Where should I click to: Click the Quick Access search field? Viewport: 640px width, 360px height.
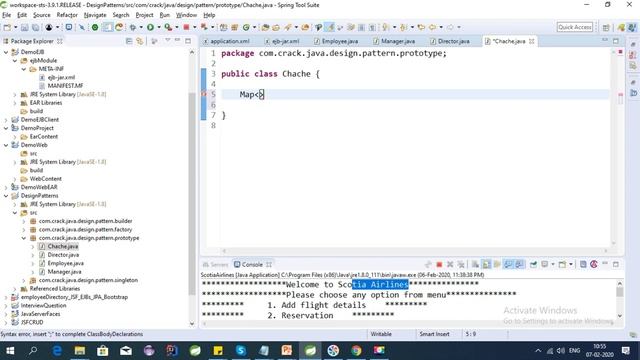tap(575, 27)
